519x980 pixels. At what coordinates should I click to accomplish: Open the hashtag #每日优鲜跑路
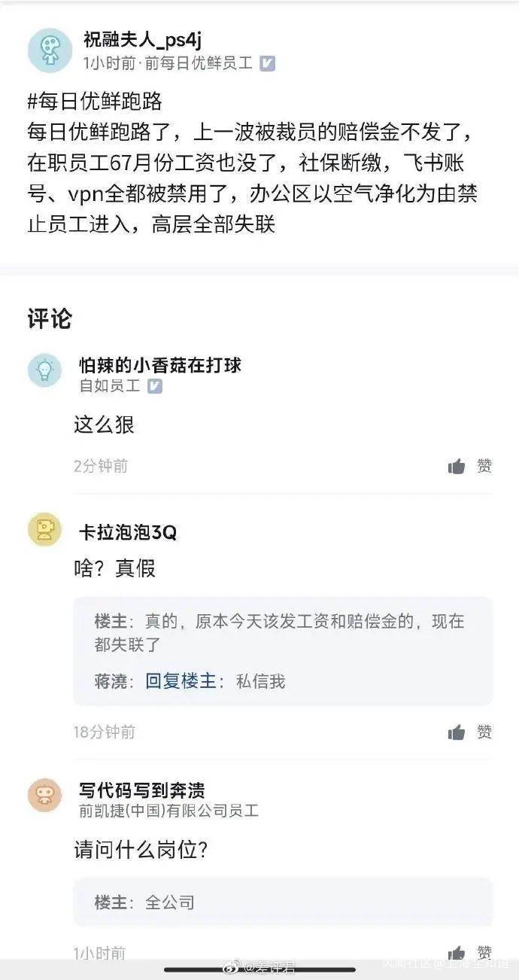95,101
